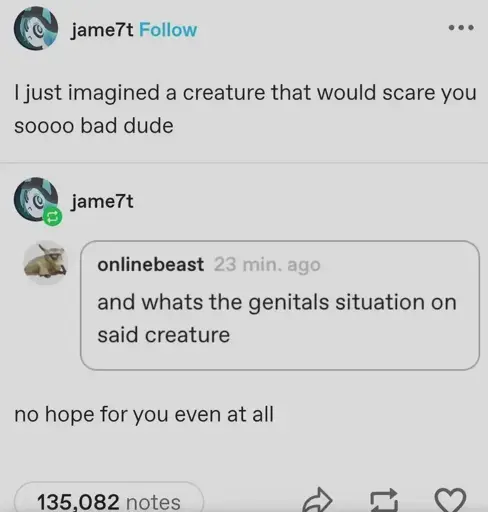Open the onlinebeast username link

150,265
